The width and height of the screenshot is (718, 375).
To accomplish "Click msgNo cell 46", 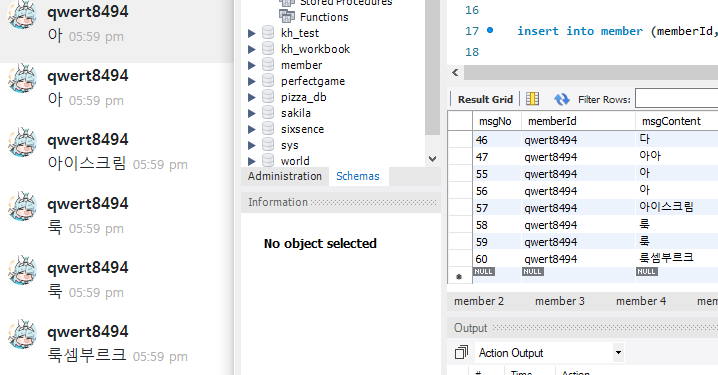I will 497,140.
